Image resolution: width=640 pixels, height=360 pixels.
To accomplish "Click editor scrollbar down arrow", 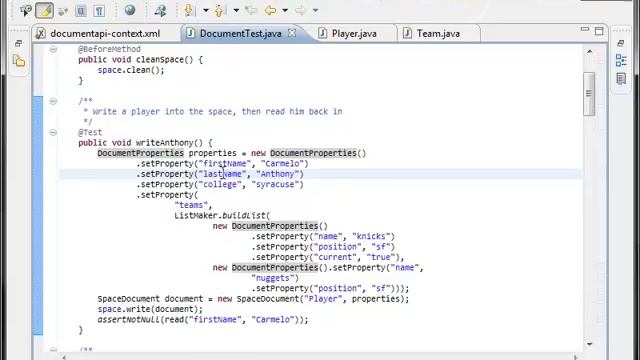I will pos(589,344).
